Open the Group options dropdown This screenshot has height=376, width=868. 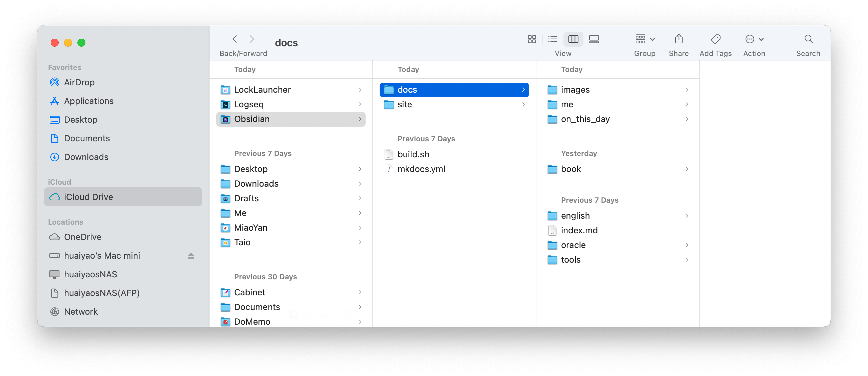tap(645, 39)
